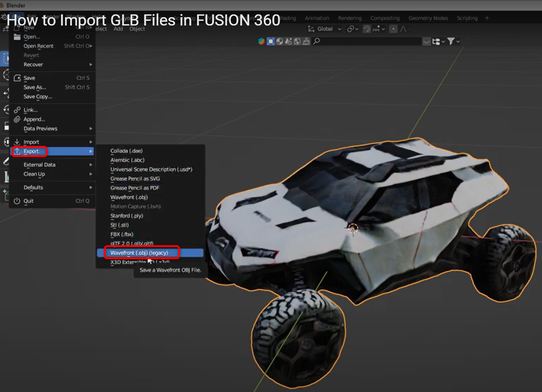Choose Quit from the File menu
The width and height of the screenshot is (542, 392).
(x=52, y=201)
